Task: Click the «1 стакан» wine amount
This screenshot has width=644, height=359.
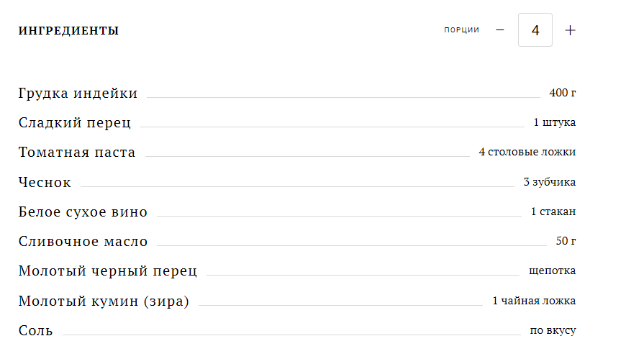Action: click(x=553, y=212)
